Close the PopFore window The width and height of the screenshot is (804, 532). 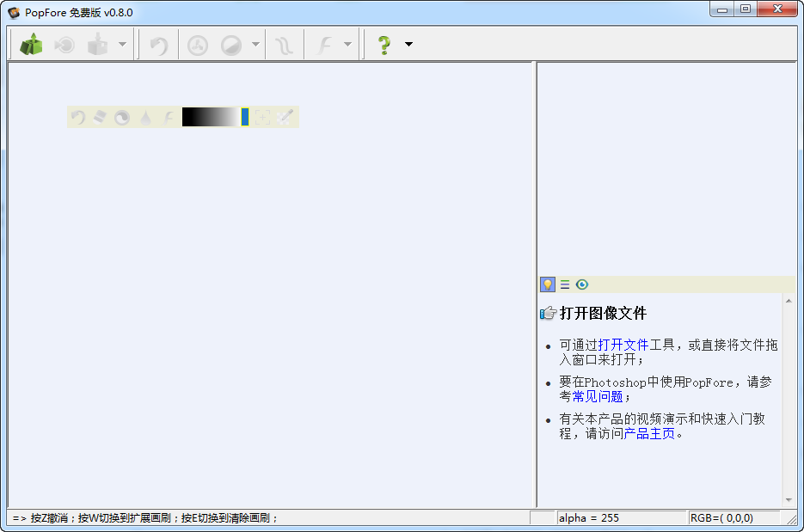click(777, 9)
